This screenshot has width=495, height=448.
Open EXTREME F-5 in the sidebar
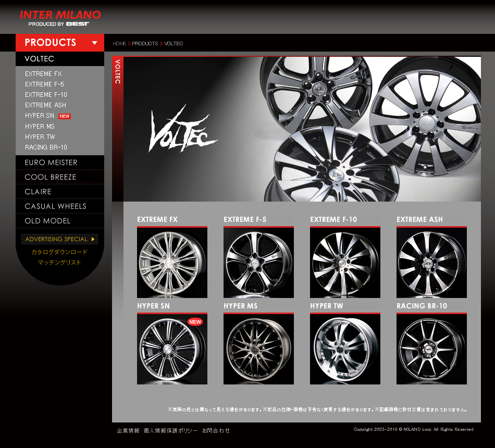click(x=44, y=84)
